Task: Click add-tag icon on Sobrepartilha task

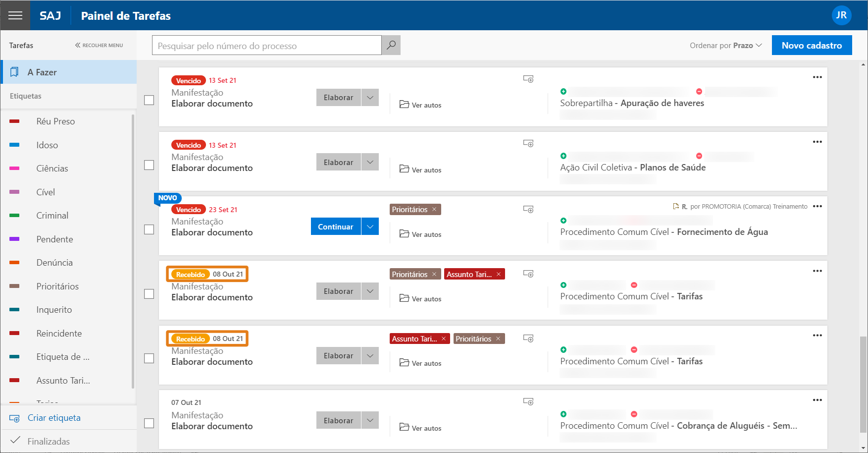Action: (x=528, y=79)
